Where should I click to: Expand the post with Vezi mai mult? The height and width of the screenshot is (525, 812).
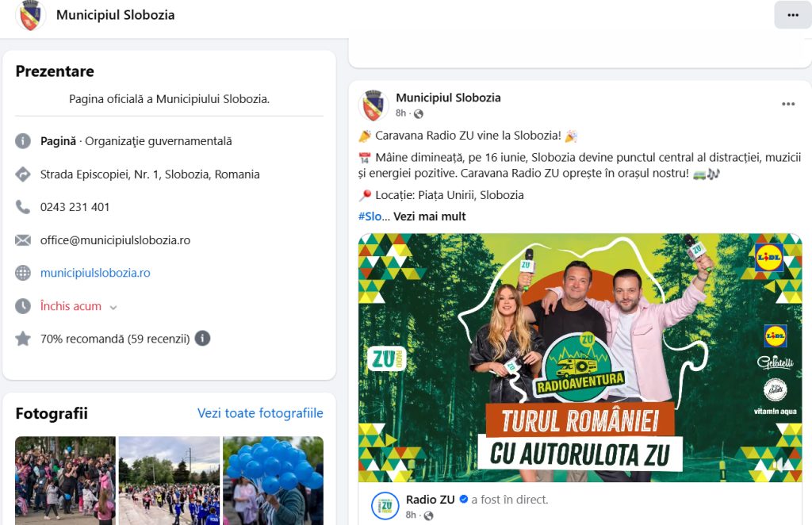coord(429,217)
